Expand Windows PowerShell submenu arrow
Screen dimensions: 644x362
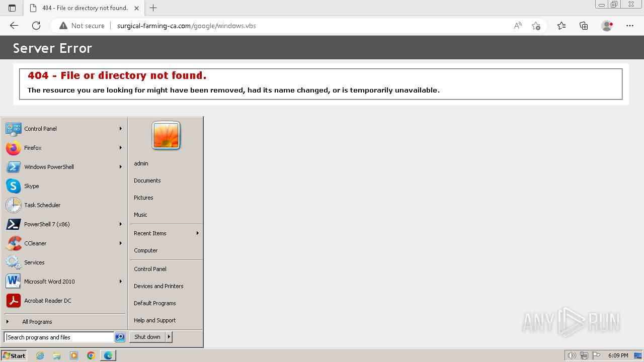pyautogui.click(x=121, y=167)
